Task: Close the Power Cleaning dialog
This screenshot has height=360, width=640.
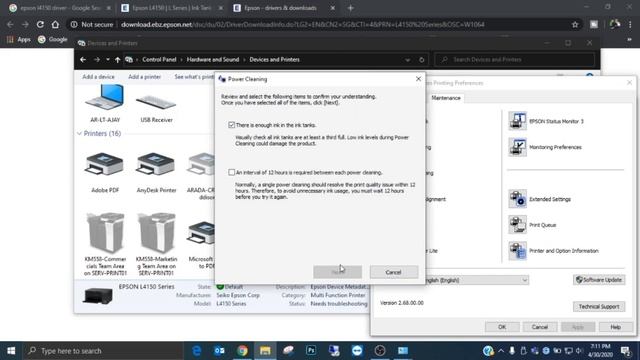Action: click(x=418, y=79)
